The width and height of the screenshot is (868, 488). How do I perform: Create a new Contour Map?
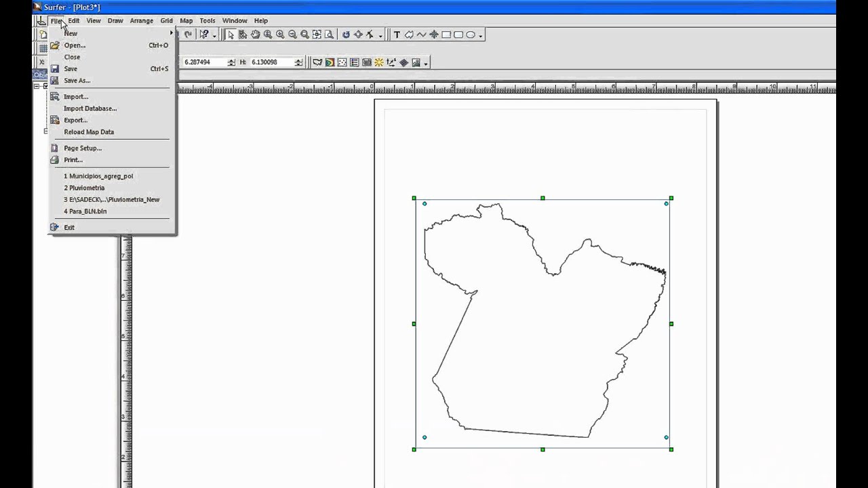[330, 62]
